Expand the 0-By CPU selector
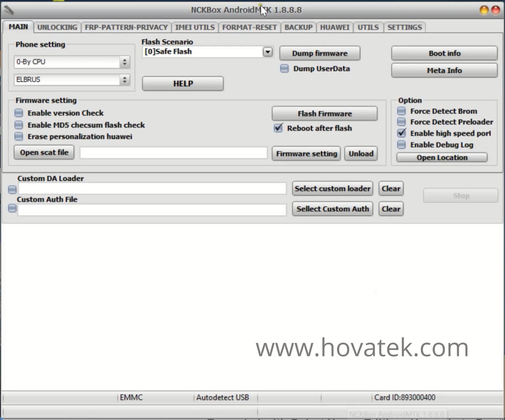This screenshot has height=420, width=505. point(125,62)
